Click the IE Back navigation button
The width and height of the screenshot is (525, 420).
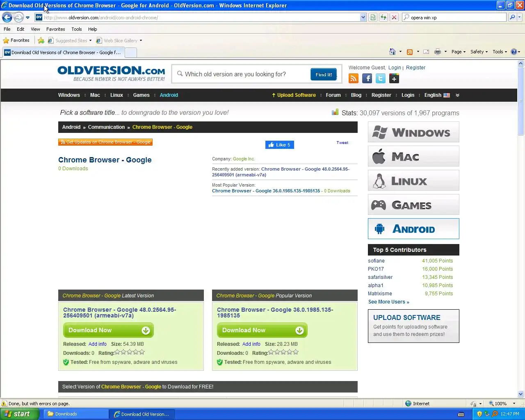(7, 17)
